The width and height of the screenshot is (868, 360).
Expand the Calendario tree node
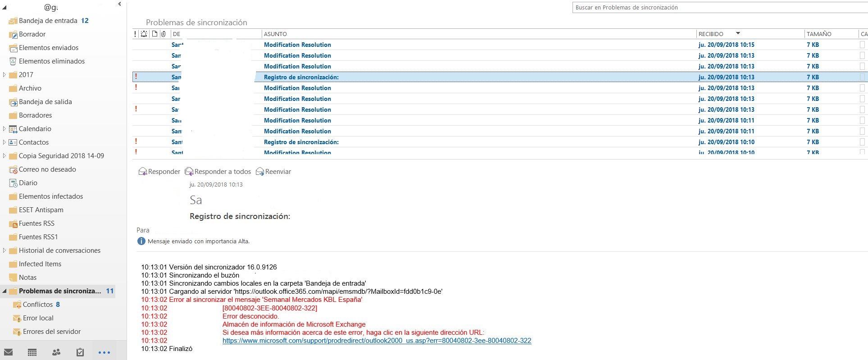pos(5,129)
